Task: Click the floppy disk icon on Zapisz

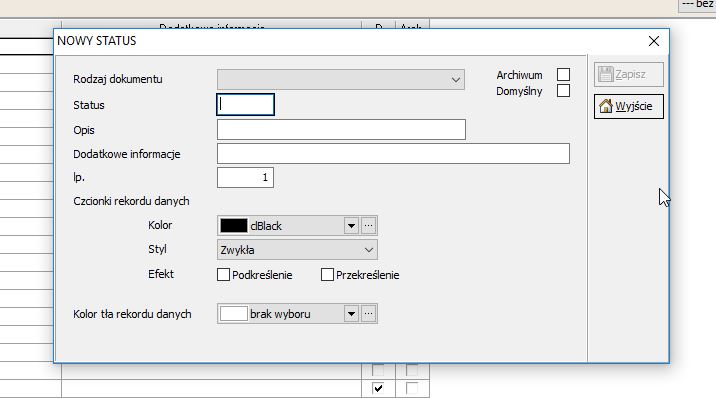Action: tap(605, 74)
